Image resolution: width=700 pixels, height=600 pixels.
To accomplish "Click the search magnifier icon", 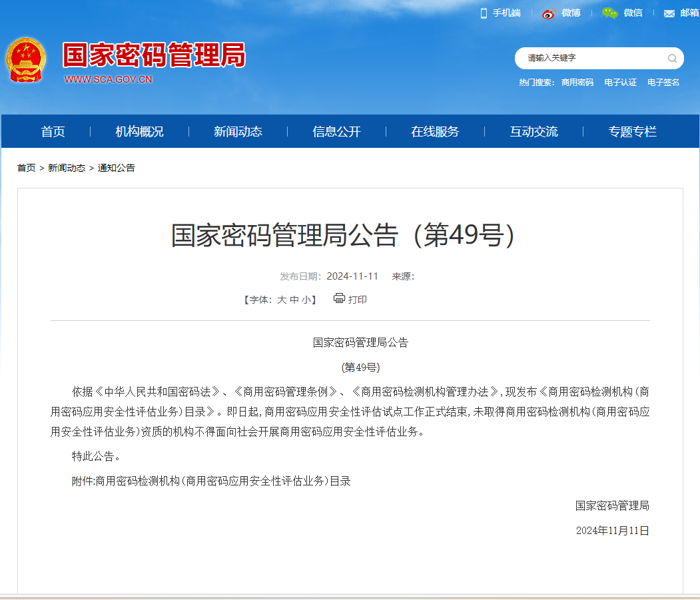I will 672,59.
